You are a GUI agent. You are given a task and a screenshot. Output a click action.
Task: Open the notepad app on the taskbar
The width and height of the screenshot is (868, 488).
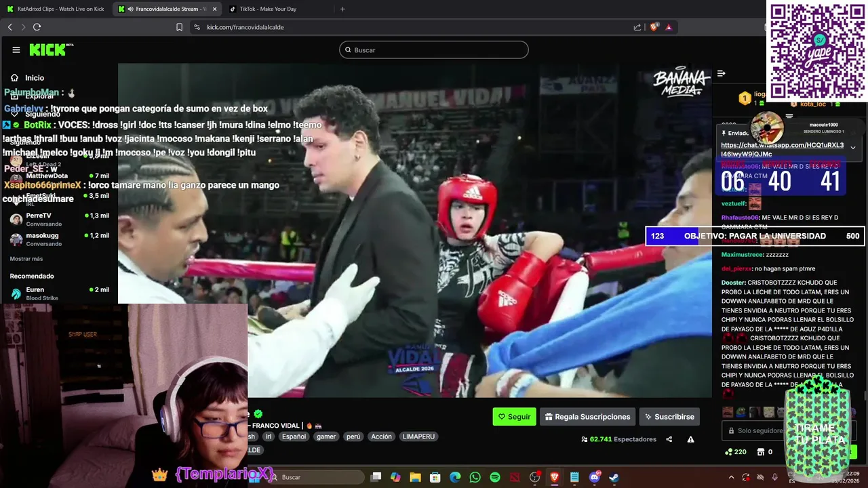click(574, 477)
